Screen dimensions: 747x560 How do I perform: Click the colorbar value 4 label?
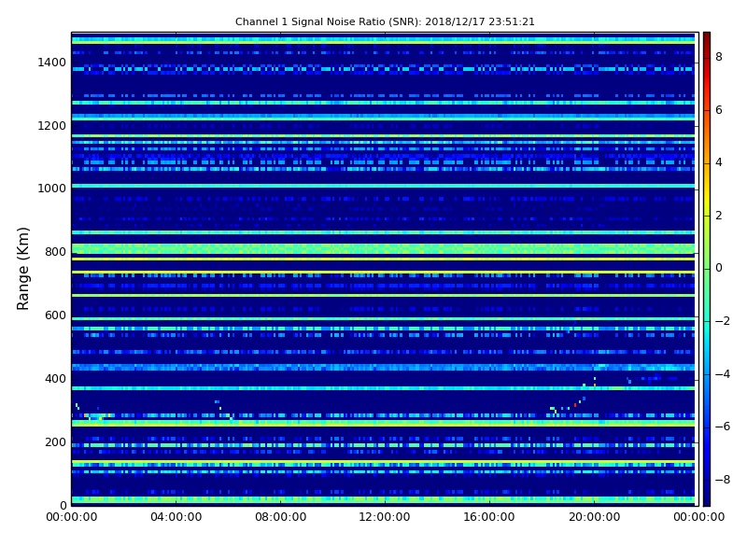tap(719, 162)
